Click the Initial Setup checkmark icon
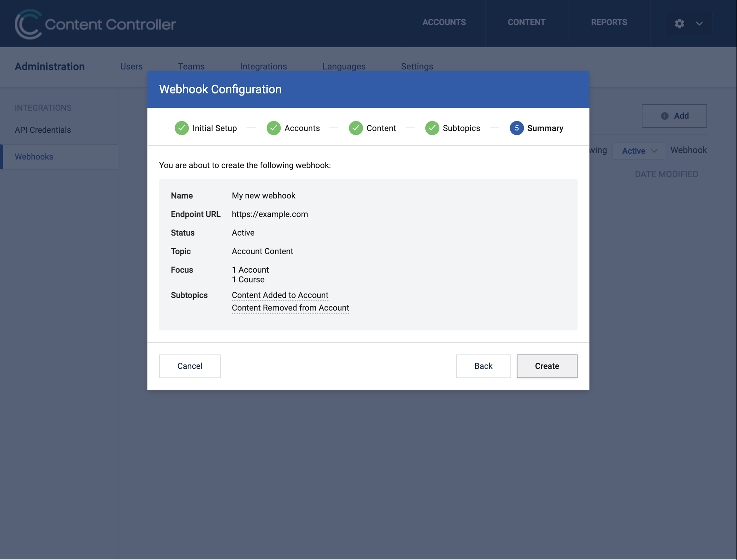This screenshot has width=737, height=560. pyautogui.click(x=181, y=128)
